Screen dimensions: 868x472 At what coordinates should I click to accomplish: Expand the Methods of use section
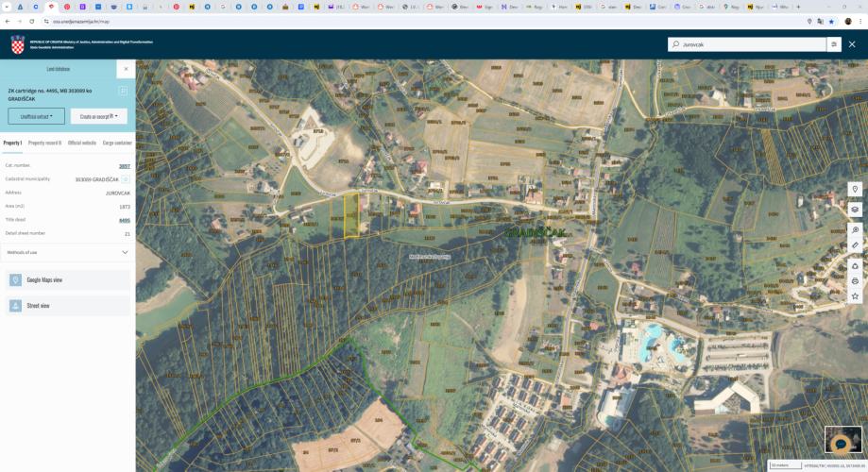(x=125, y=252)
